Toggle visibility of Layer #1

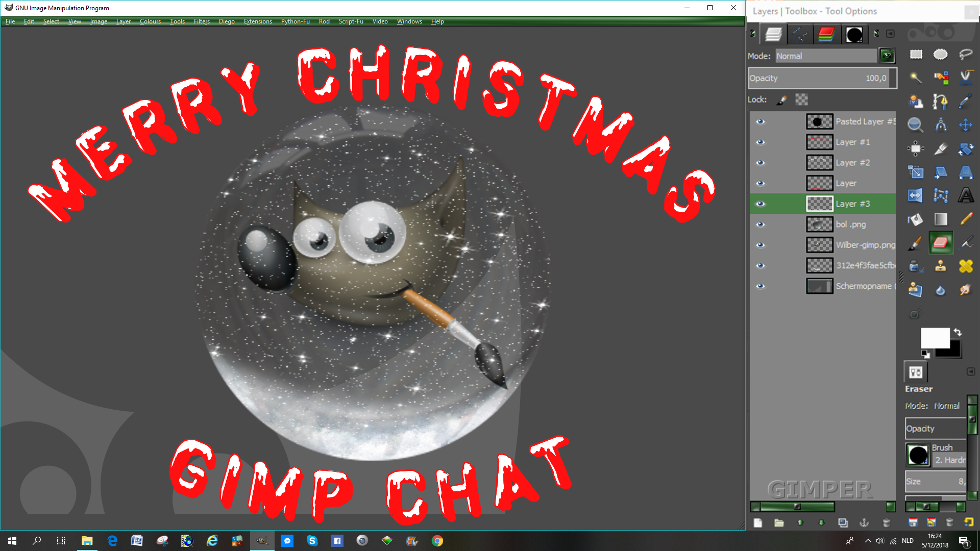[x=761, y=142]
